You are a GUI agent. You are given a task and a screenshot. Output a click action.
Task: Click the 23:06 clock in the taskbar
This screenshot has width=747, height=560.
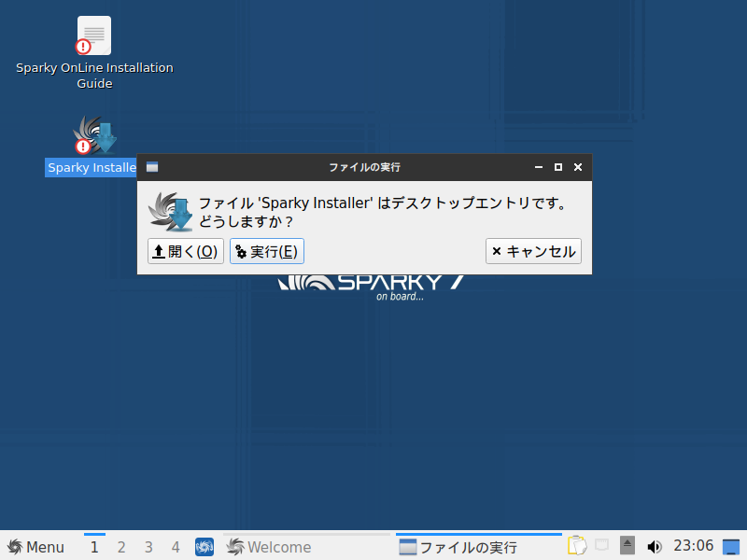click(x=693, y=546)
